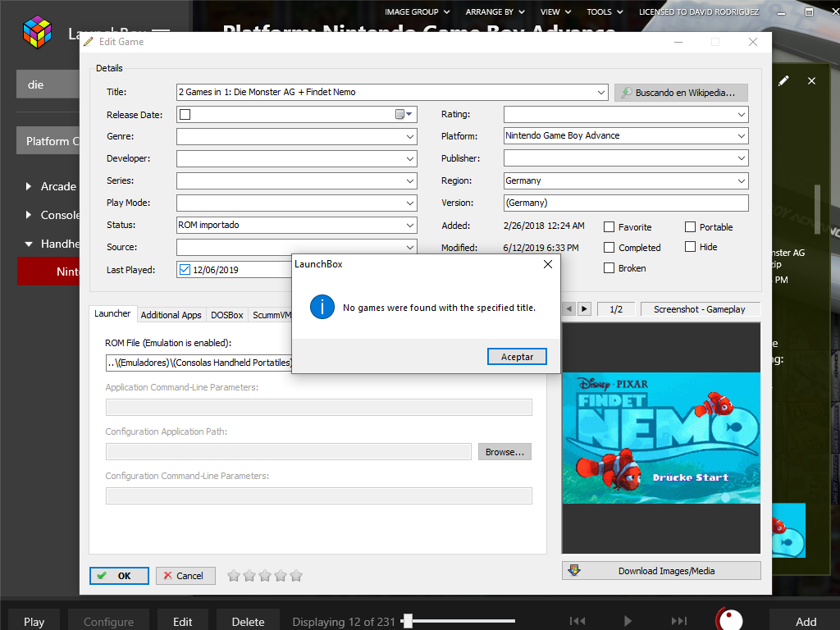The height and width of the screenshot is (630, 840).
Task: Go to next image arrow
Action: [x=584, y=309]
